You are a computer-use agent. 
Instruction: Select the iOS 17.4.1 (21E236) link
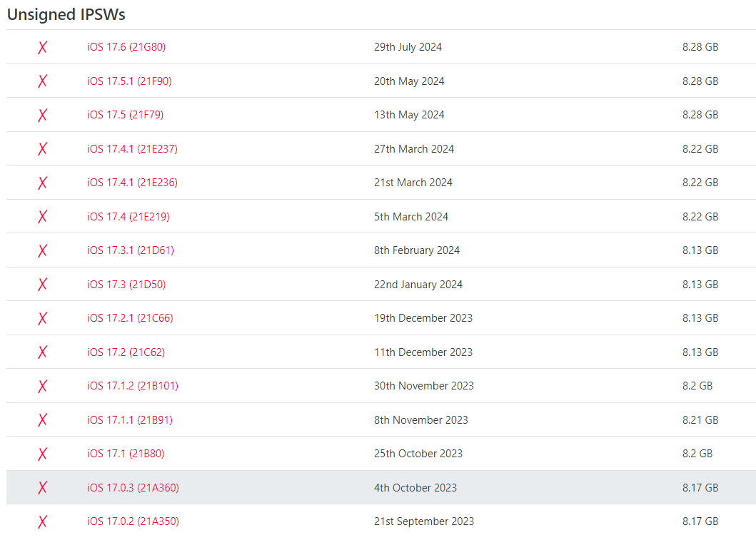tap(132, 183)
